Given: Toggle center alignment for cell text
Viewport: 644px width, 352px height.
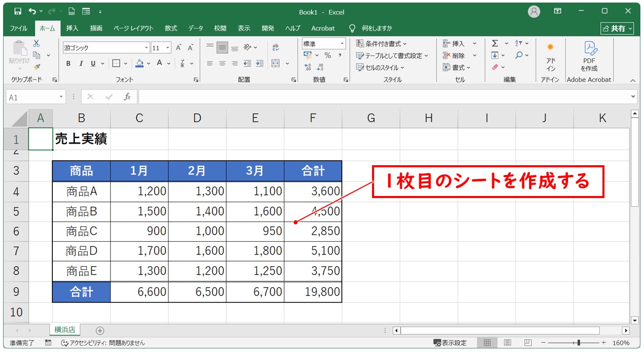Looking at the screenshot, I should pyautogui.click(x=222, y=64).
